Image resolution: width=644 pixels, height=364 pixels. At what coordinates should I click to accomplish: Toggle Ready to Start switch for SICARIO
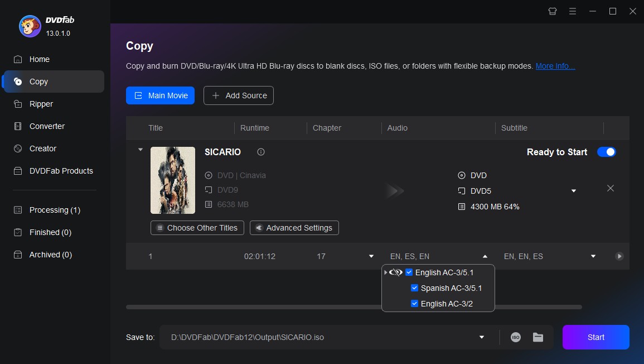click(x=606, y=152)
